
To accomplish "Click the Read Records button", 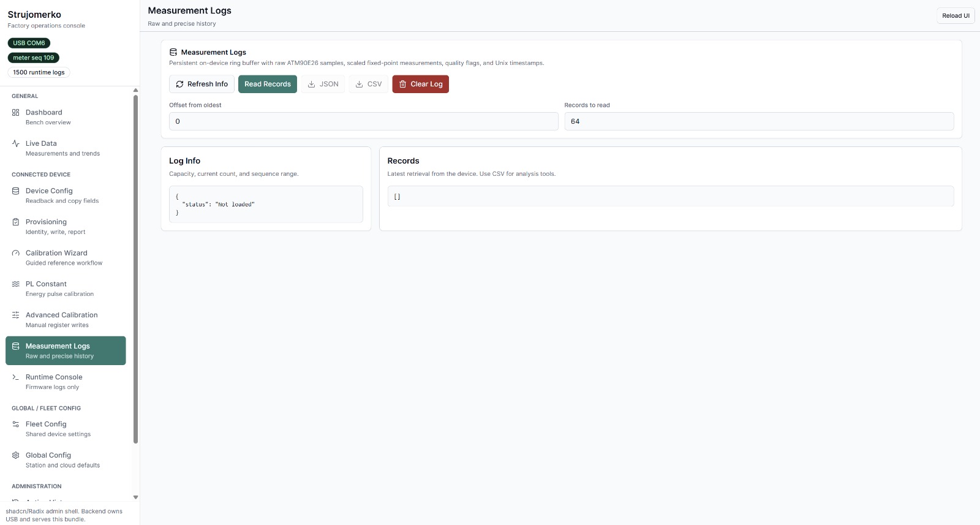I will click(x=268, y=85).
